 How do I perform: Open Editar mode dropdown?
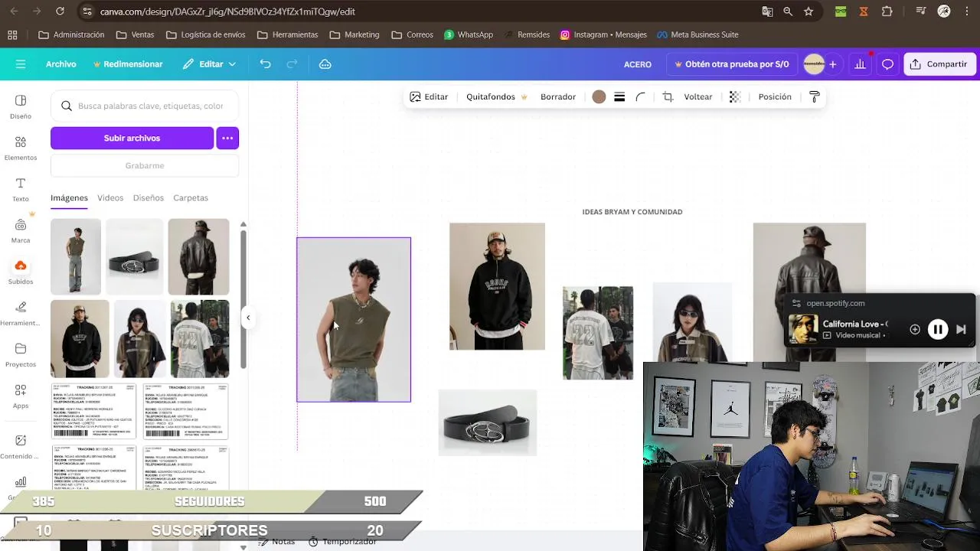[x=209, y=64]
